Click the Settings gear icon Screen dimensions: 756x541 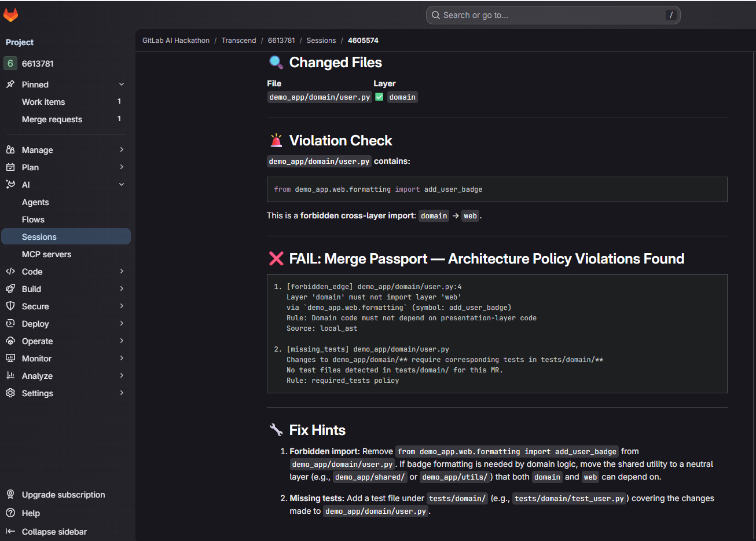10,393
